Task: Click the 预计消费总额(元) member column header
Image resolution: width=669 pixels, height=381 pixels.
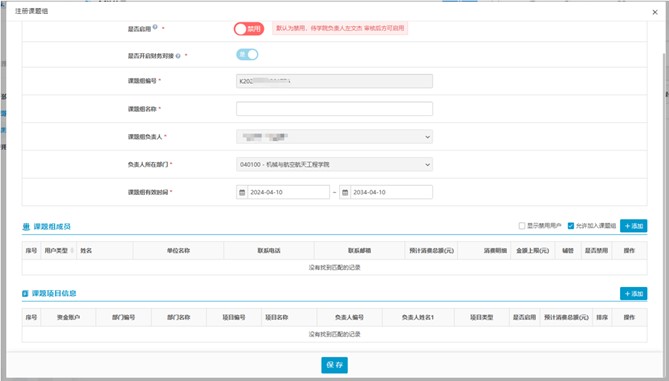Action: pyautogui.click(x=431, y=250)
